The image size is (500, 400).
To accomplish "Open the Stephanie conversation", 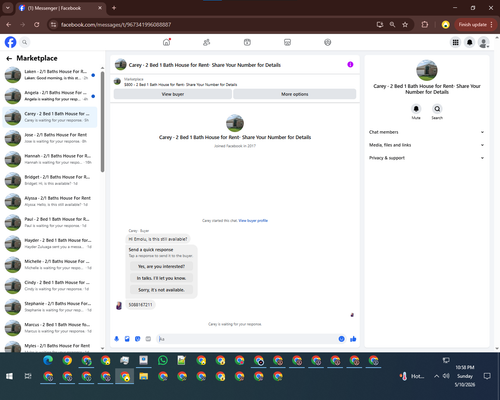I will [50, 307].
